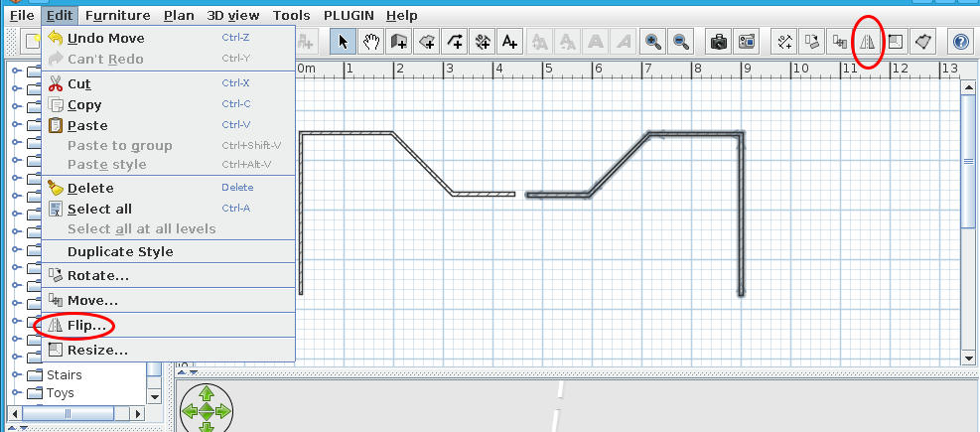The width and height of the screenshot is (980, 432).
Task: Choose Duplicate Style menu entry
Action: [x=168, y=252]
